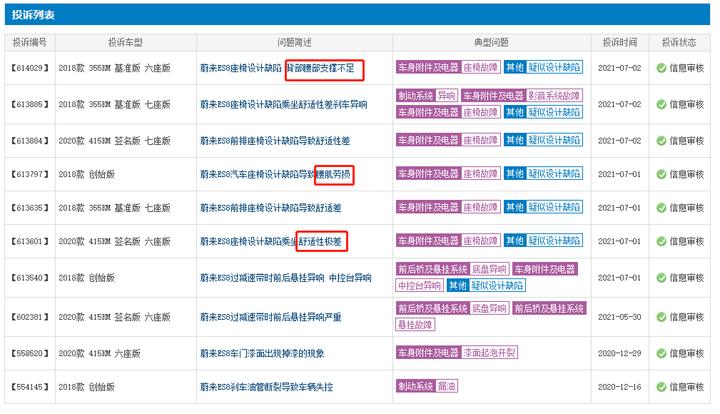Click 信息审核 status for complaint 613601
This screenshot has height=414, width=720.
[686, 241]
